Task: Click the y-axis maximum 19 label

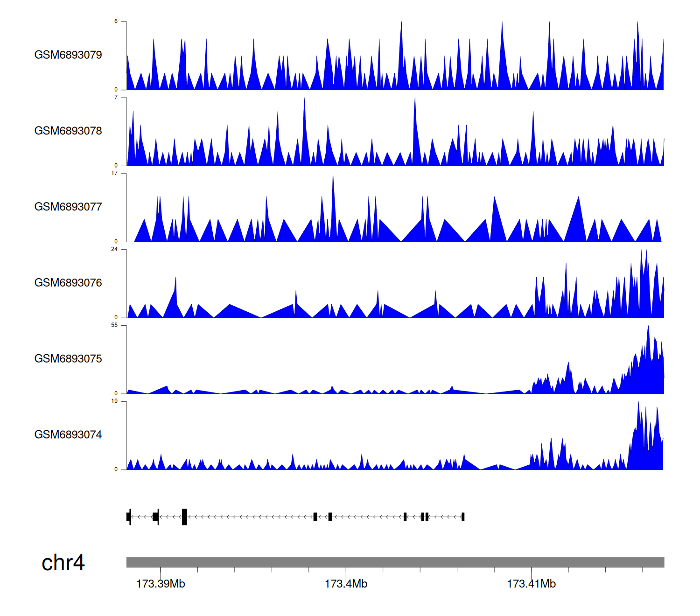Action: [114, 401]
